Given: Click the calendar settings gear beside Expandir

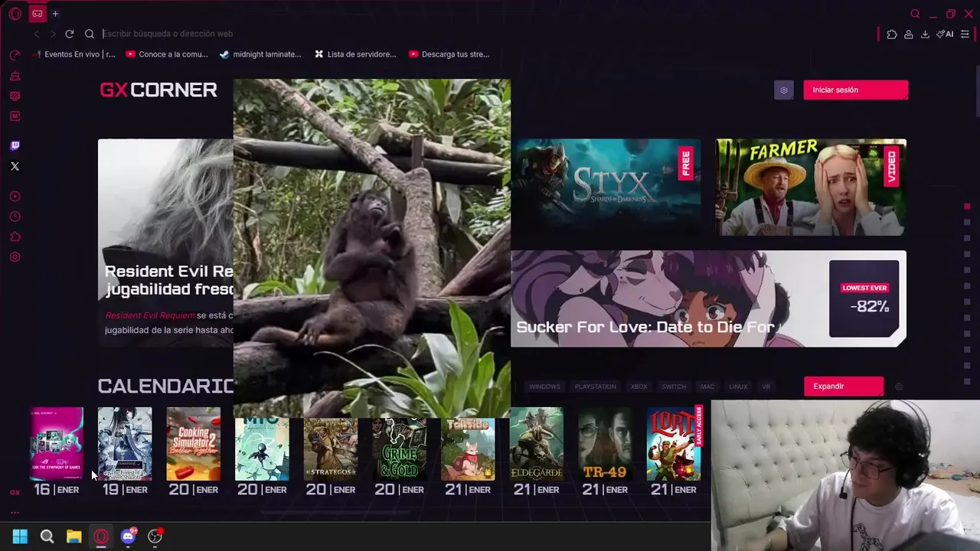Looking at the screenshot, I should (899, 386).
